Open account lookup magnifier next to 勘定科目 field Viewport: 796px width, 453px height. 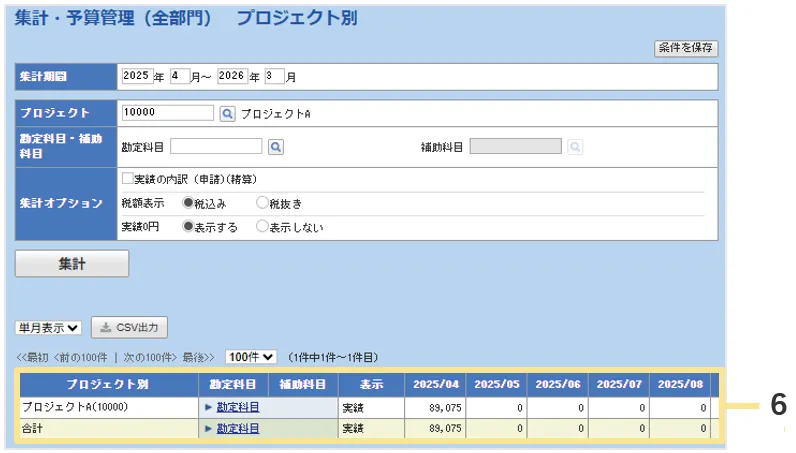[x=275, y=147]
